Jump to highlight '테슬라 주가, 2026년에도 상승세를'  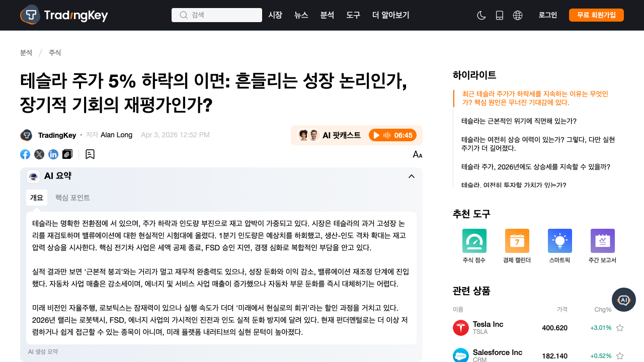[x=536, y=167]
